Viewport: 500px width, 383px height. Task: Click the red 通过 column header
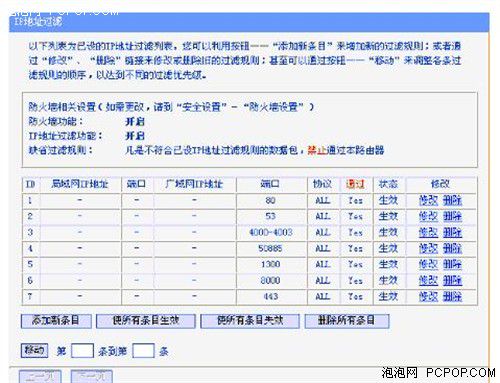pyautogui.click(x=355, y=184)
